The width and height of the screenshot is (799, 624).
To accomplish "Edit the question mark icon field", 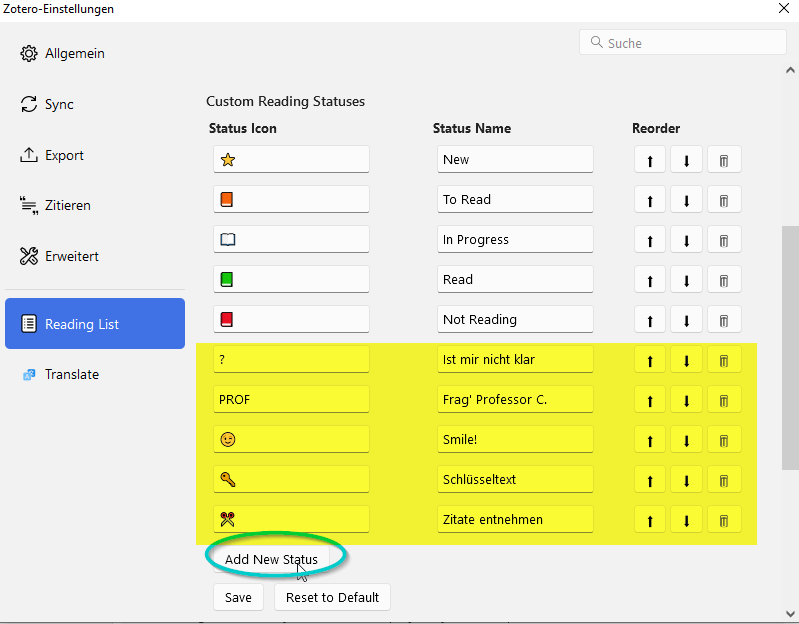I will [x=291, y=360].
